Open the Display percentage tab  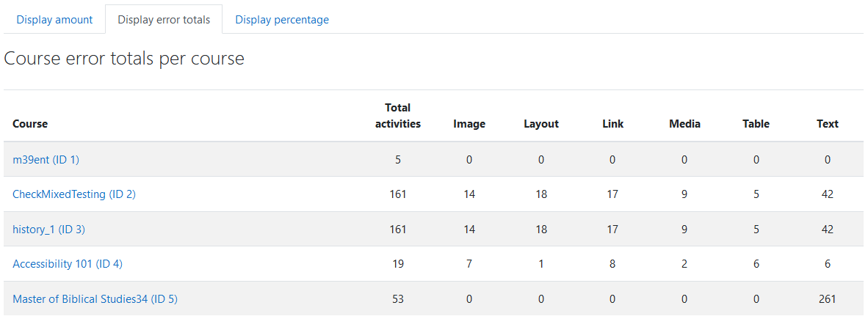point(282,20)
